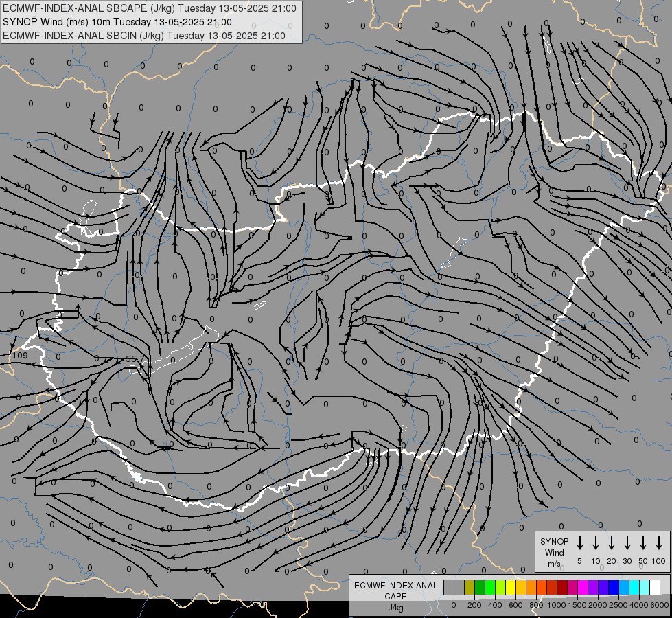The image size is (672, 618).
Task: Click the 1500 tick label on the colour bar
Action: coord(577,605)
